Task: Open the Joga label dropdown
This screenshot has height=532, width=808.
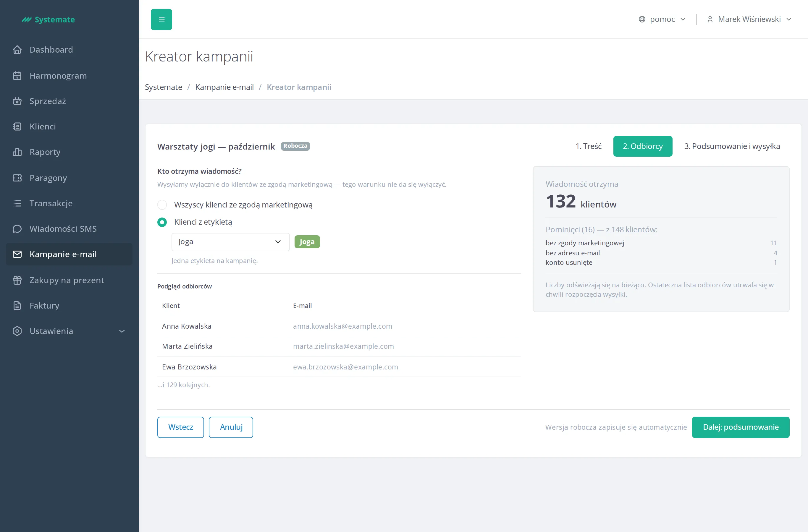Action: coord(230,242)
